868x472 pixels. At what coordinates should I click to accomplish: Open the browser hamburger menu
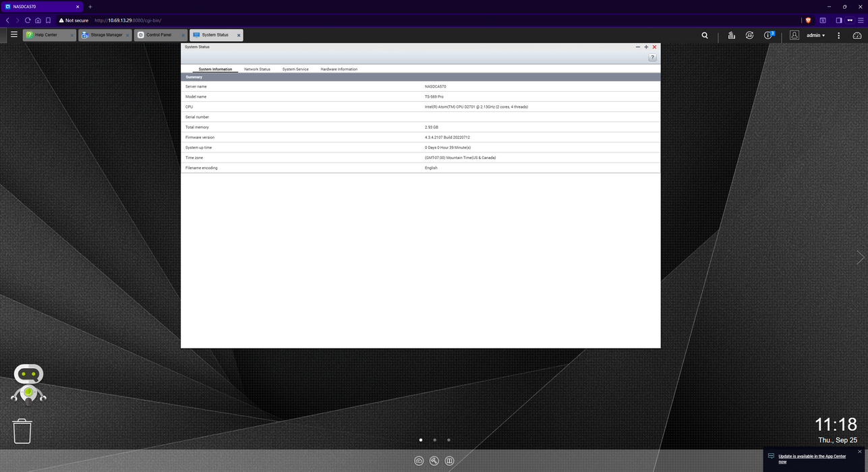pos(861,20)
